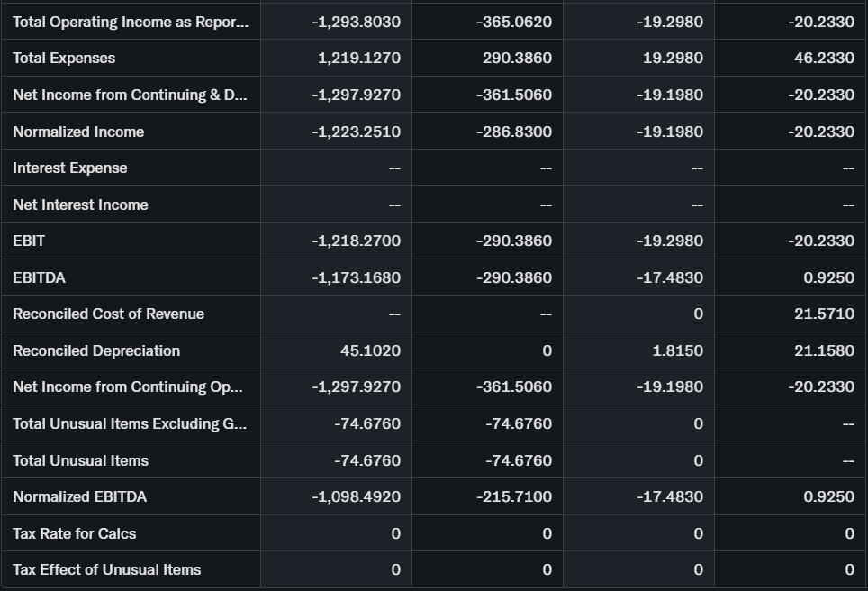This screenshot has width=868, height=591.
Task: Click the Interest Expense row label
Action: pos(70,168)
